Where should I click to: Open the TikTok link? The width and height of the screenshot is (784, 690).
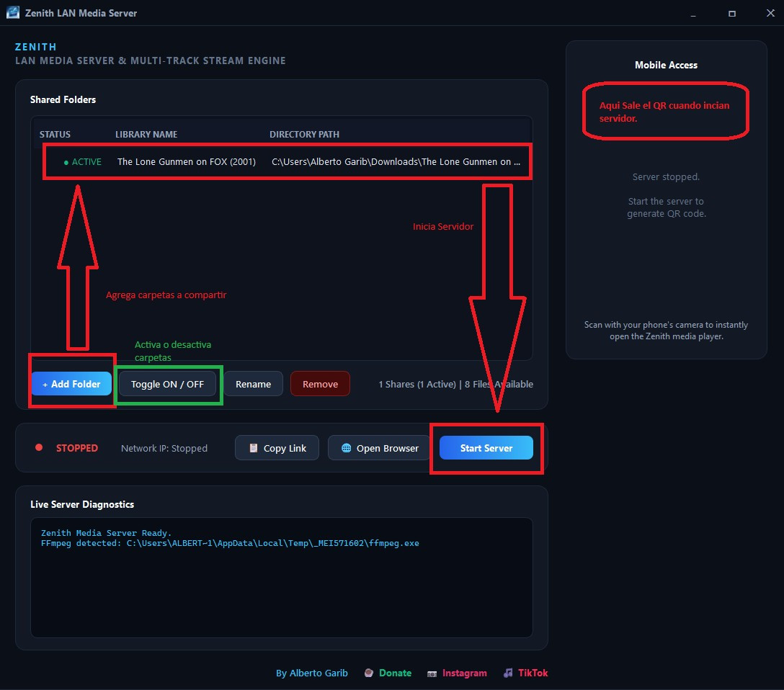pos(533,673)
